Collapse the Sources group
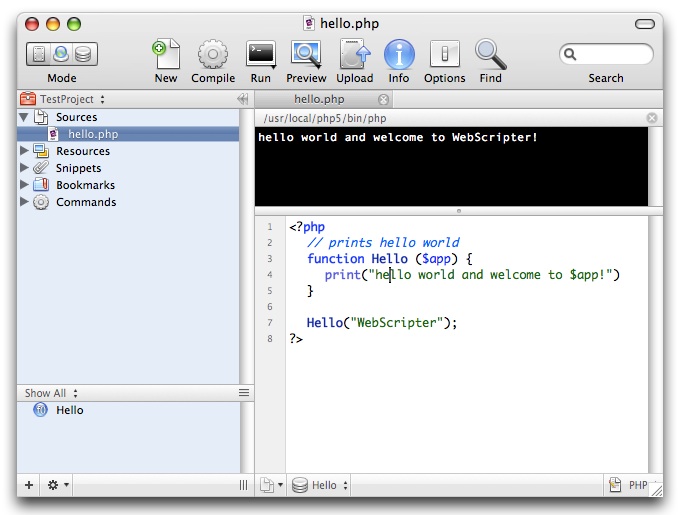Viewport: 681px width, 515px height. click(x=24, y=117)
